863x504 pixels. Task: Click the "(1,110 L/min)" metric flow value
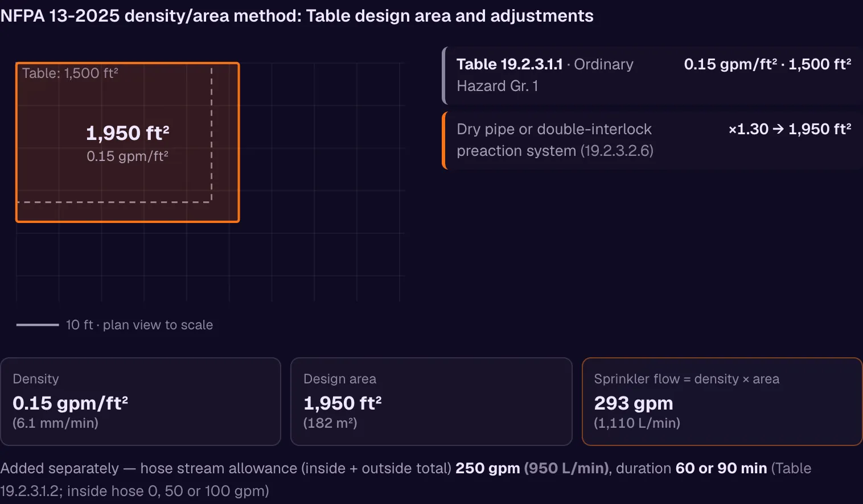click(x=637, y=423)
